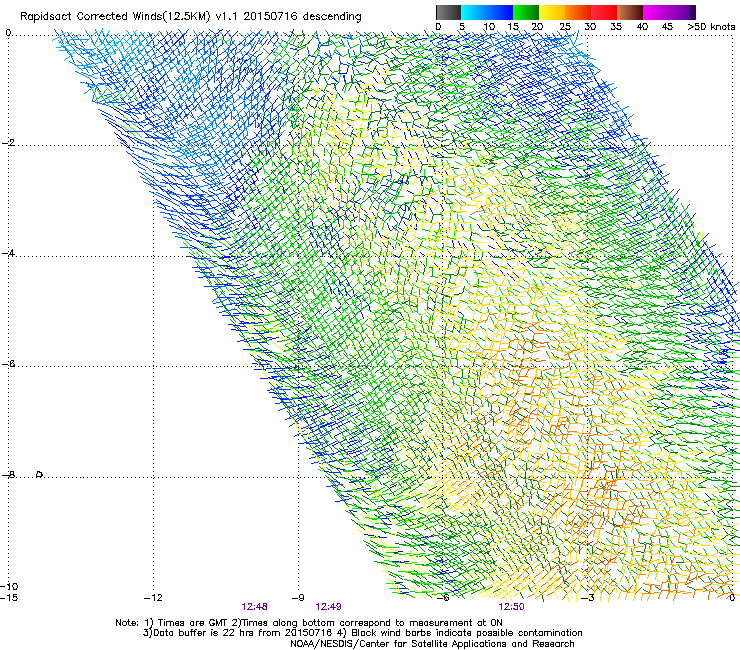Click the "15" label under the color bar
740x650 pixels.
pyautogui.click(x=513, y=27)
